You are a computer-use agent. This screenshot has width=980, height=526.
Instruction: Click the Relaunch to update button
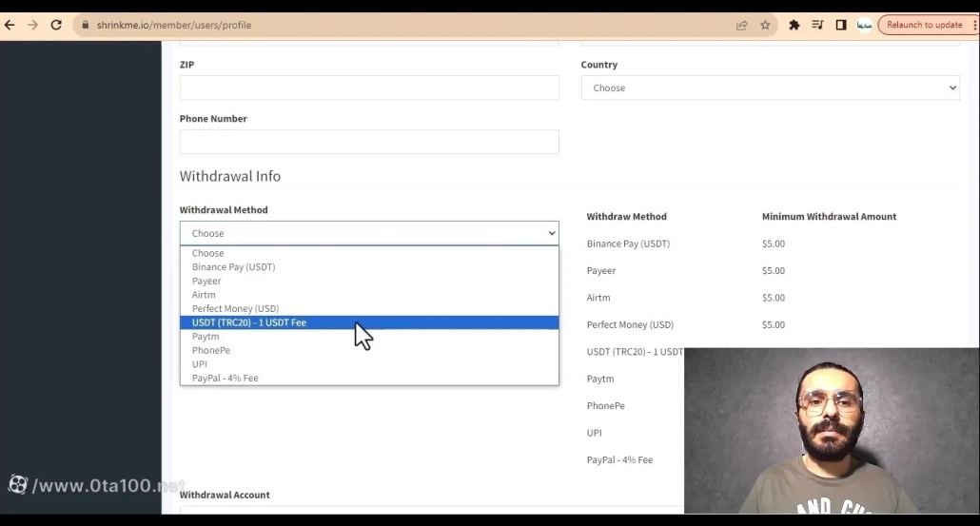coord(924,25)
